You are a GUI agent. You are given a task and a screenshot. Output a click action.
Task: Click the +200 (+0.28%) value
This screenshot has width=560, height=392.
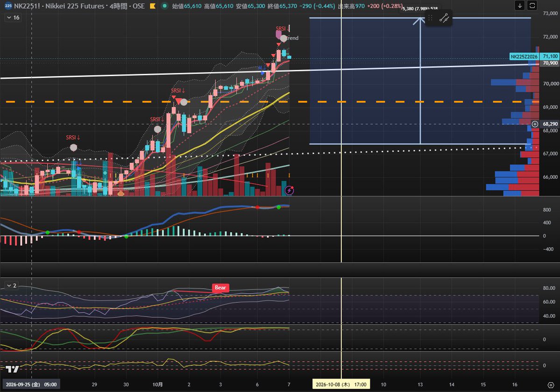(x=385, y=6)
